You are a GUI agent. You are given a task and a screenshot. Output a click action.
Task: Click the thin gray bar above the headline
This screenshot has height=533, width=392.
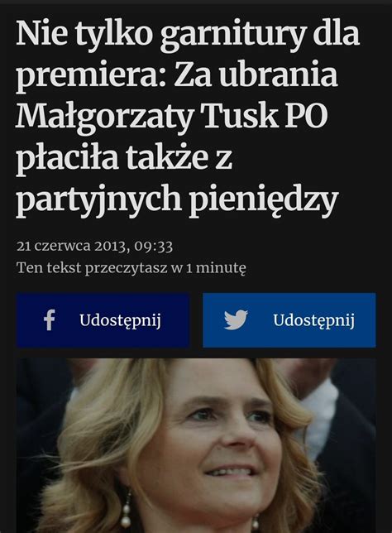pyautogui.click(x=196, y=2)
